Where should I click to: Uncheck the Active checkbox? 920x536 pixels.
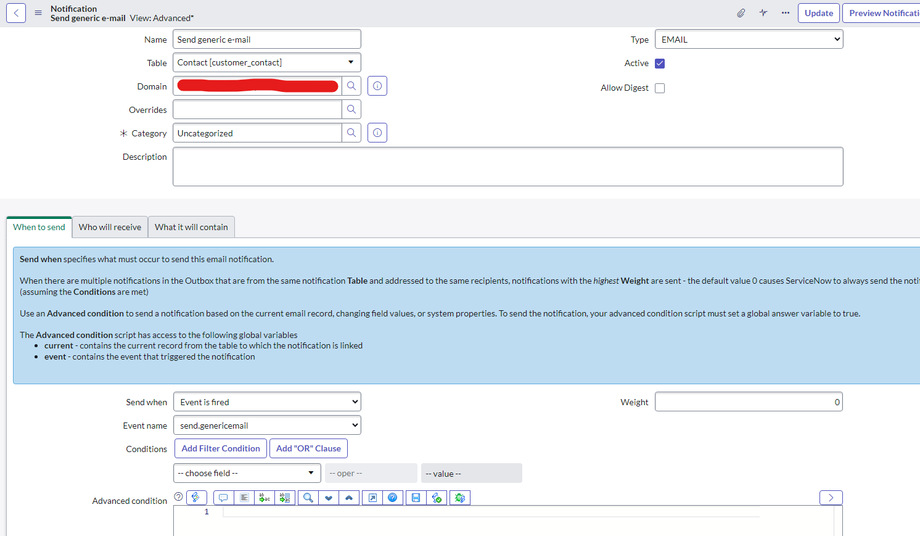(659, 63)
